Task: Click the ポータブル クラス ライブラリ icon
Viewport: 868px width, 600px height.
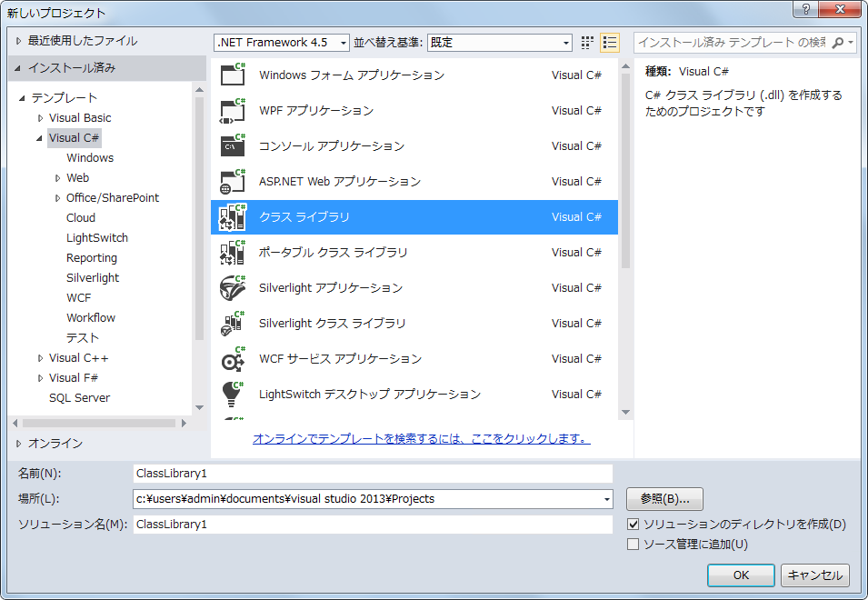Action: (233, 252)
